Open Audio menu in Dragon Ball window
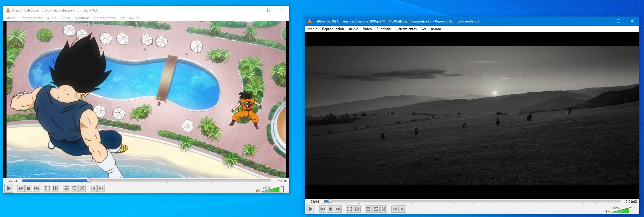Image resolution: width=644 pixels, height=217 pixels. pyautogui.click(x=52, y=18)
